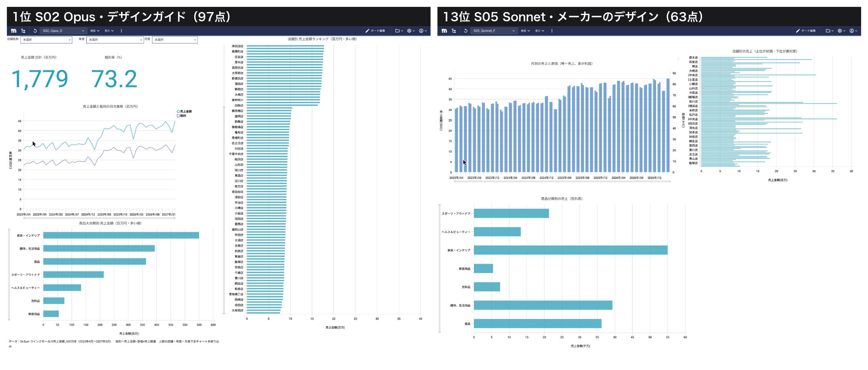This screenshot has width=868, height=370.
Task: Click the 店舗別 売上金額ランキング chart title
Action: click(322, 39)
